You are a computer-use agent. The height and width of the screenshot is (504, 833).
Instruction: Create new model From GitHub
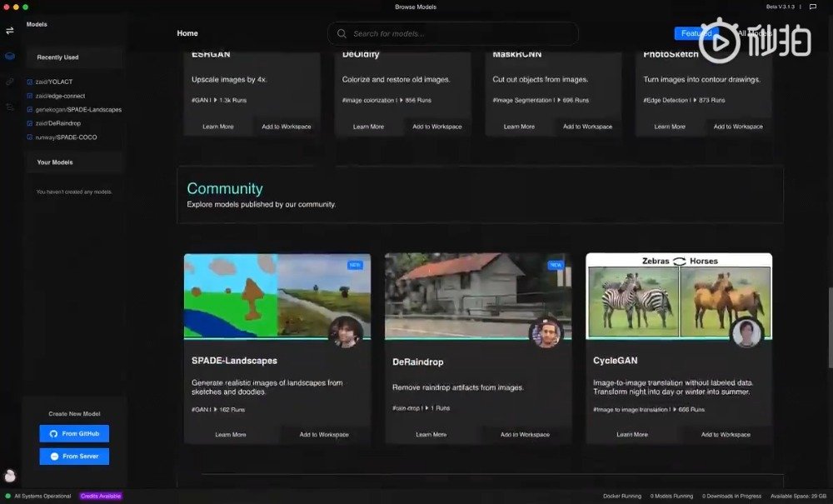tap(74, 434)
